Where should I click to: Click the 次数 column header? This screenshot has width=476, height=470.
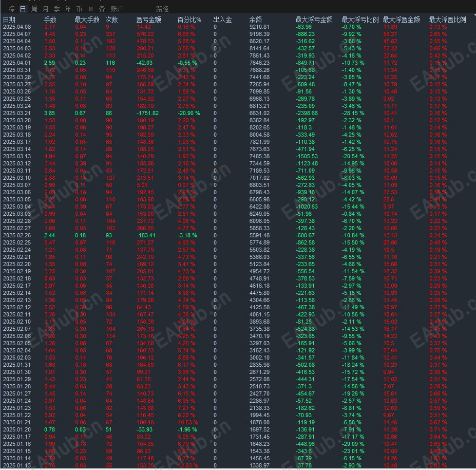click(x=112, y=20)
